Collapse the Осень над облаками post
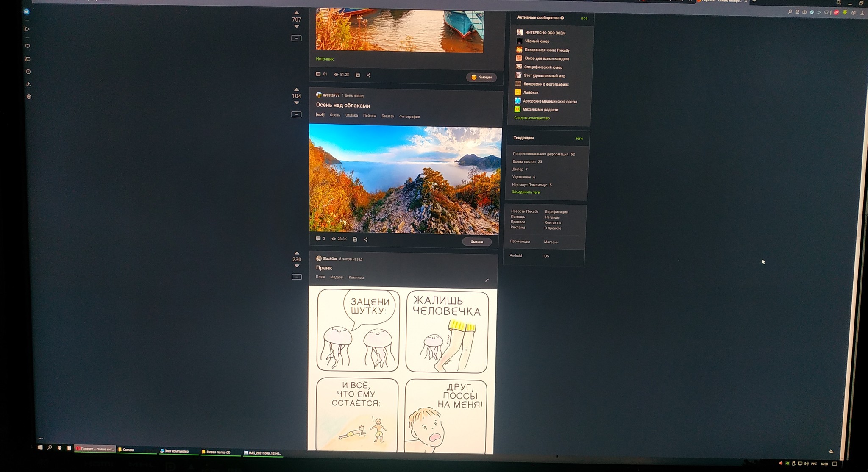The width and height of the screenshot is (868, 472). click(x=296, y=114)
